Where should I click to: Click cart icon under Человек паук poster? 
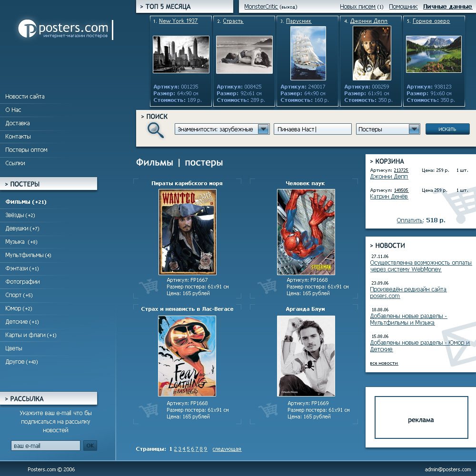[x=267, y=287]
